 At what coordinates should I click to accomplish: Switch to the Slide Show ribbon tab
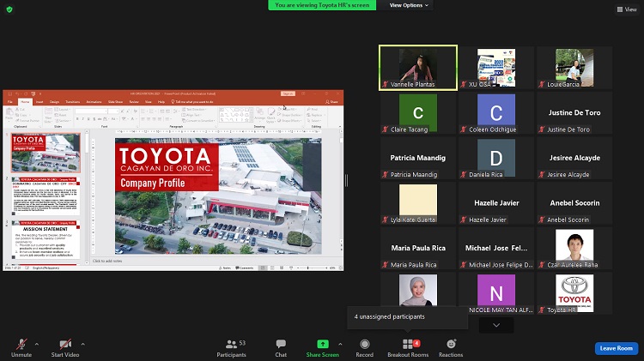click(115, 102)
